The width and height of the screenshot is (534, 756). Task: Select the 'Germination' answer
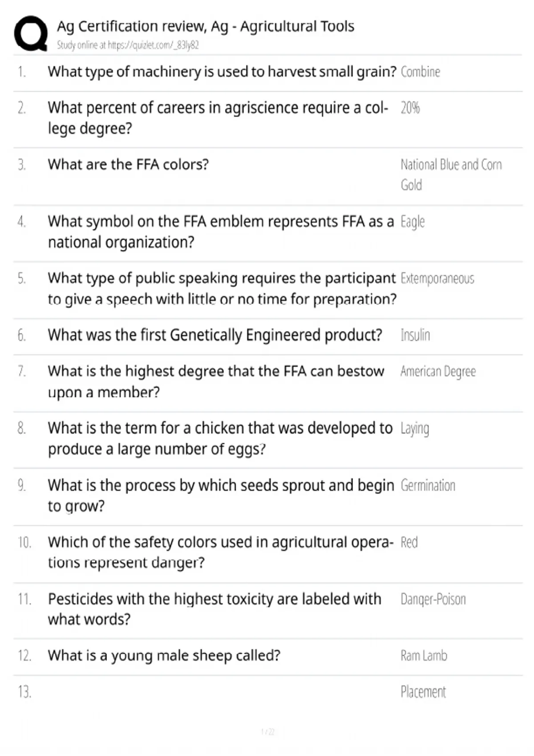point(428,485)
